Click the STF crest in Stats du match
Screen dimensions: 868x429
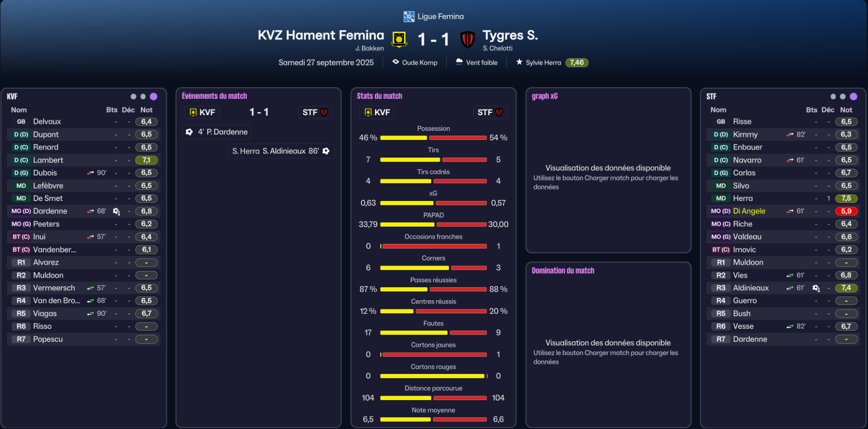[499, 112]
